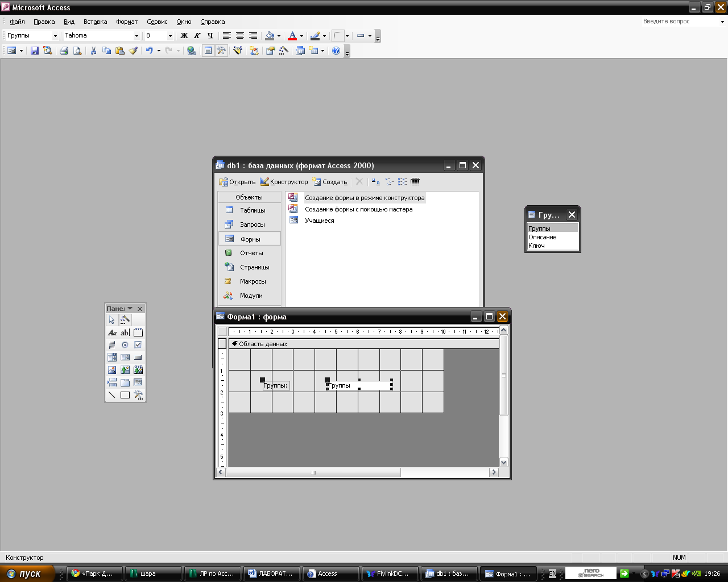Click the Print icon on toolbar
This screenshot has width=728, height=582.
point(64,51)
